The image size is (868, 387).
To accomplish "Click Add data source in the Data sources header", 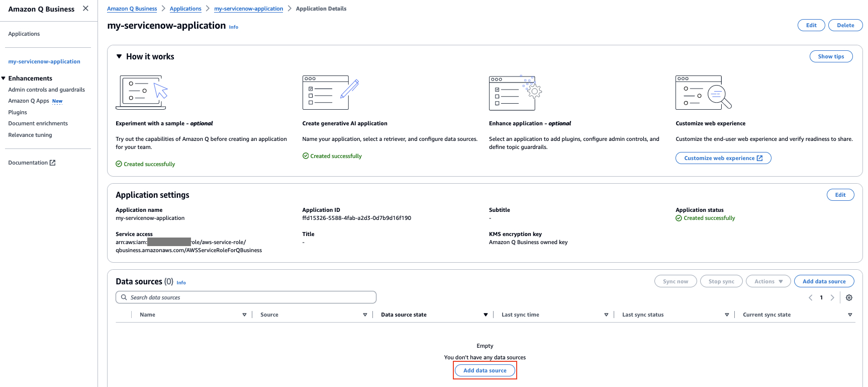I will (824, 281).
